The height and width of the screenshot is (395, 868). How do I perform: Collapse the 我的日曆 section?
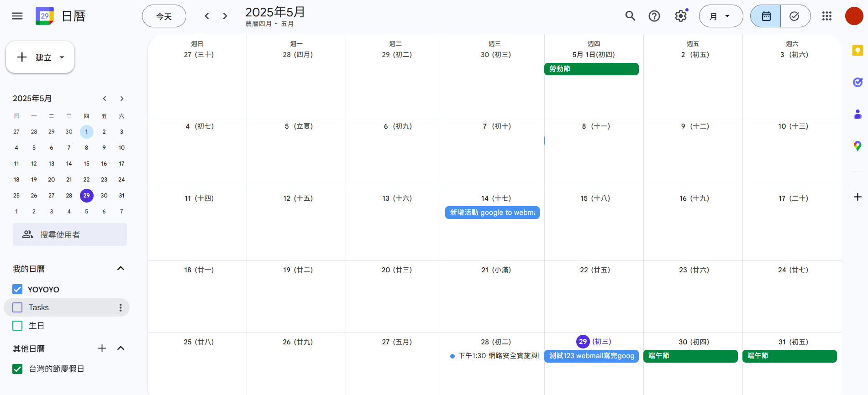(x=121, y=269)
